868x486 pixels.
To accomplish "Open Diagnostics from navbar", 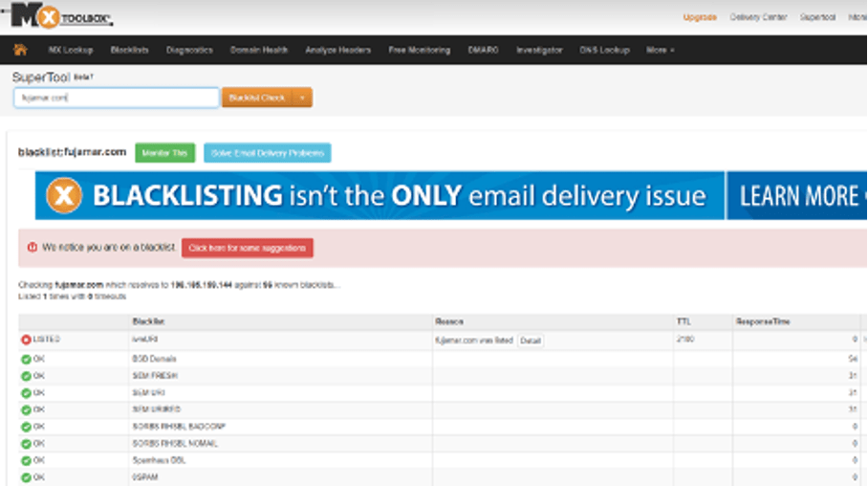I will click(x=189, y=50).
